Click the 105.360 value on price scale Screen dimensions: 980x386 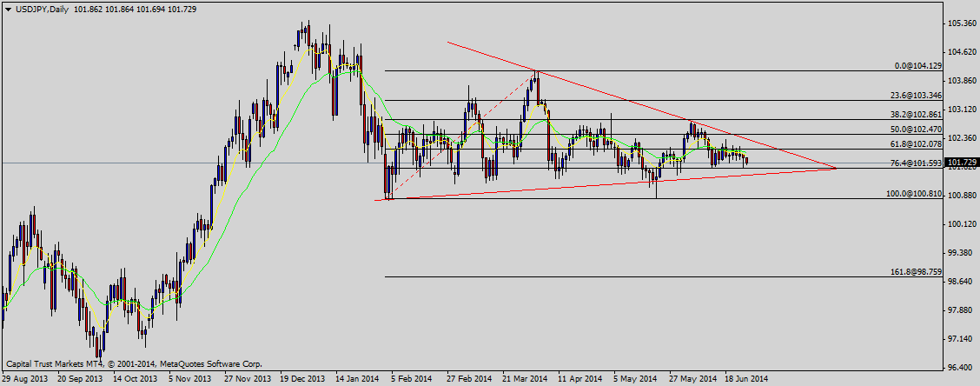pyautogui.click(x=962, y=23)
